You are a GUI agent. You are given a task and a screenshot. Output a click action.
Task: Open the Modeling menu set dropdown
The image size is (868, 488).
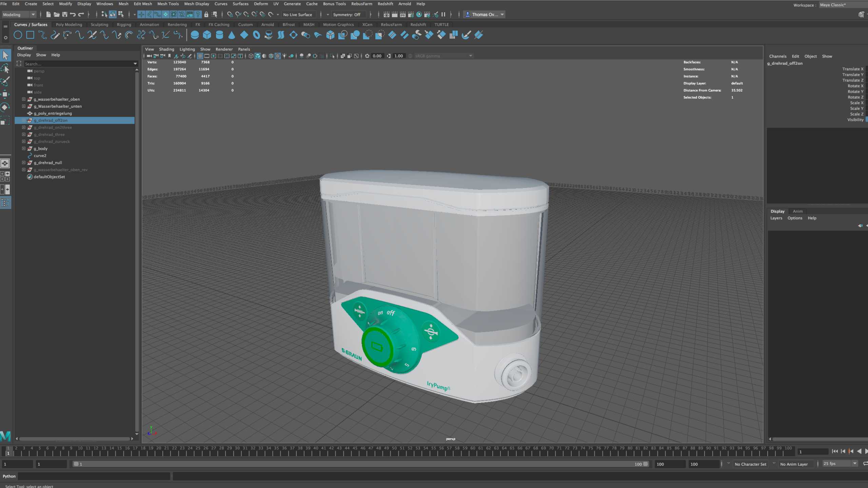click(19, 15)
